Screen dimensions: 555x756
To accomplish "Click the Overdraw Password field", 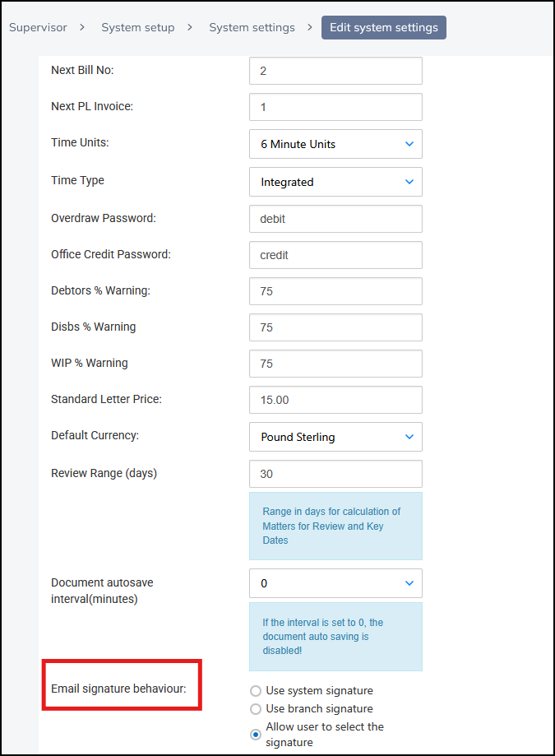I will [x=335, y=219].
